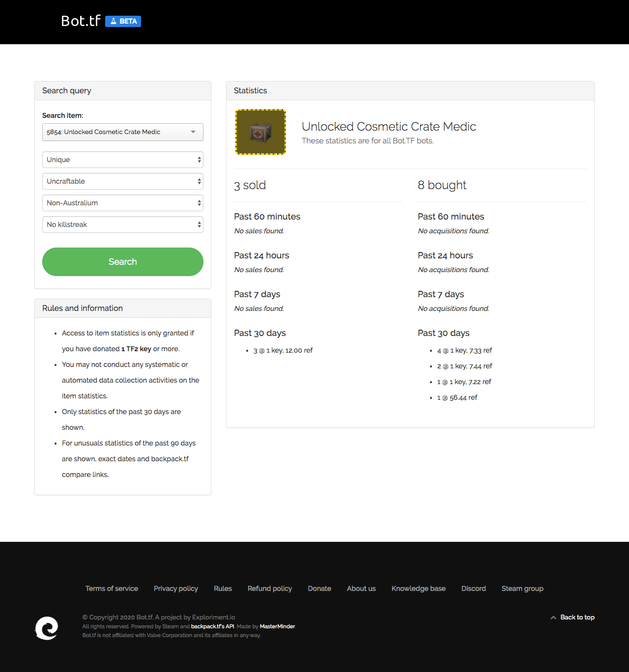The height and width of the screenshot is (672, 629).
Task: Click the backpack.tf's API link
Action: click(212, 626)
